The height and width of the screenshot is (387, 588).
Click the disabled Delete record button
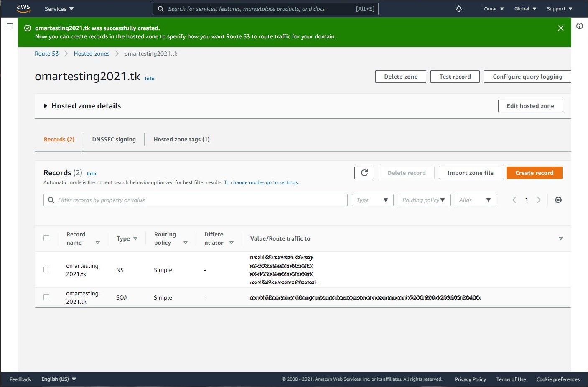coord(407,173)
